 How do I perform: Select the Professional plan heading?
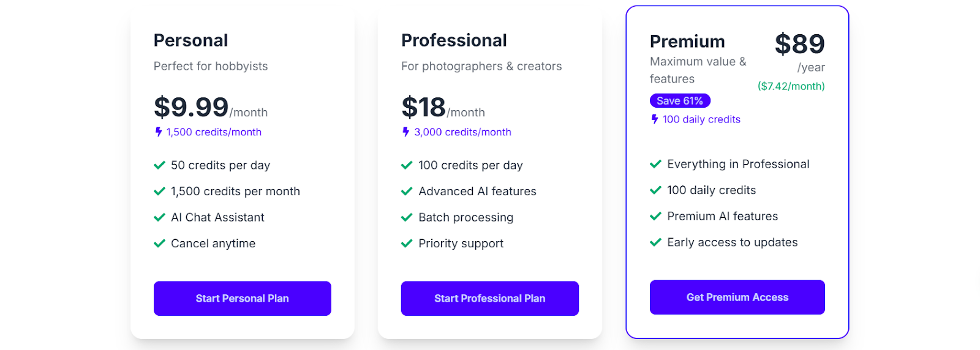pyautogui.click(x=454, y=40)
